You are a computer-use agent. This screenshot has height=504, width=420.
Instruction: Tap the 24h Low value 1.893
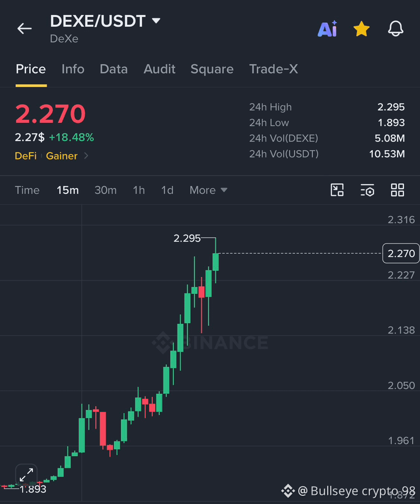click(x=391, y=122)
